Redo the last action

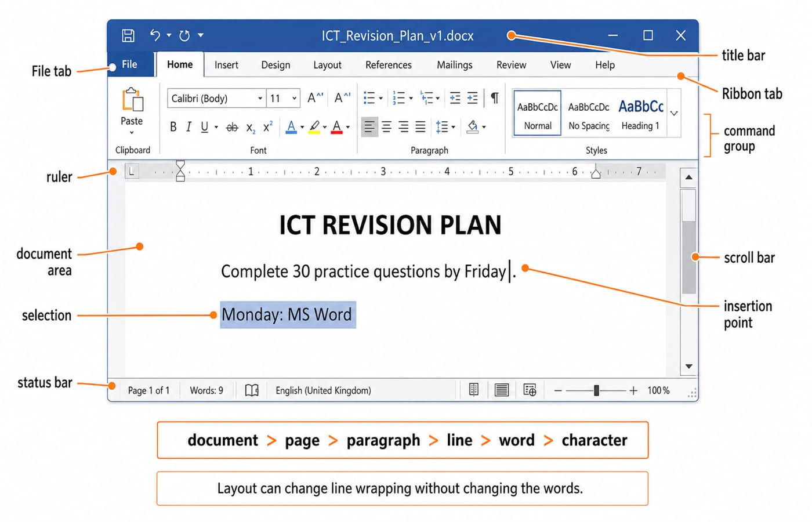pyautogui.click(x=184, y=35)
